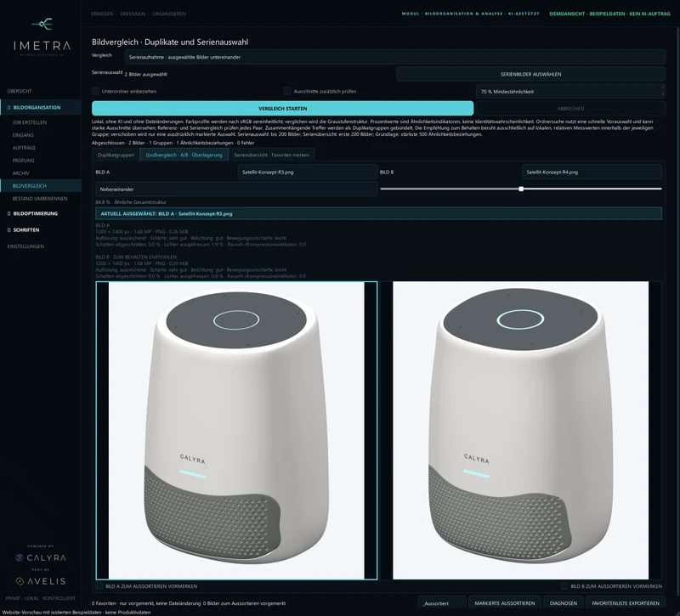The image size is (680, 616).
Task: Open Bild B file dropdown Satellit-Konzept-R4.png
Action: [592, 172]
